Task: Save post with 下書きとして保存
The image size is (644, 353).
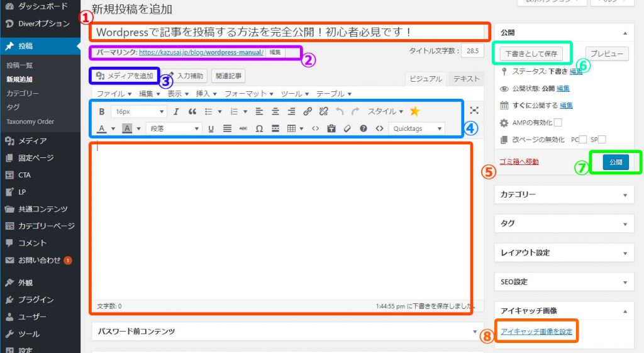Action: 531,53
